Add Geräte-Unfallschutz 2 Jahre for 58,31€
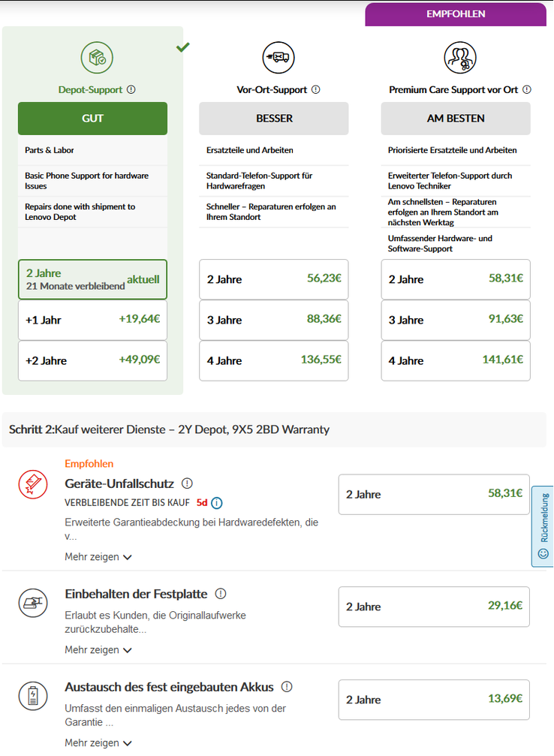 (x=434, y=494)
